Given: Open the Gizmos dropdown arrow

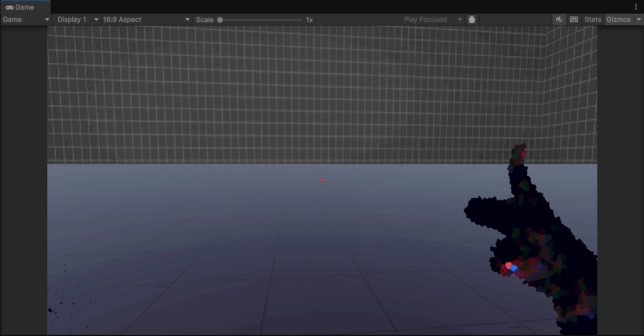Looking at the screenshot, I should [639, 19].
